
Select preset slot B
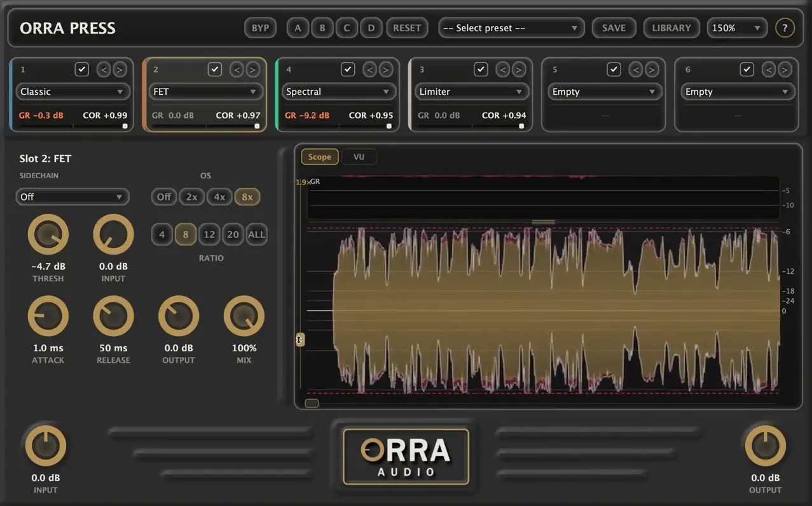tap(322, 28)
